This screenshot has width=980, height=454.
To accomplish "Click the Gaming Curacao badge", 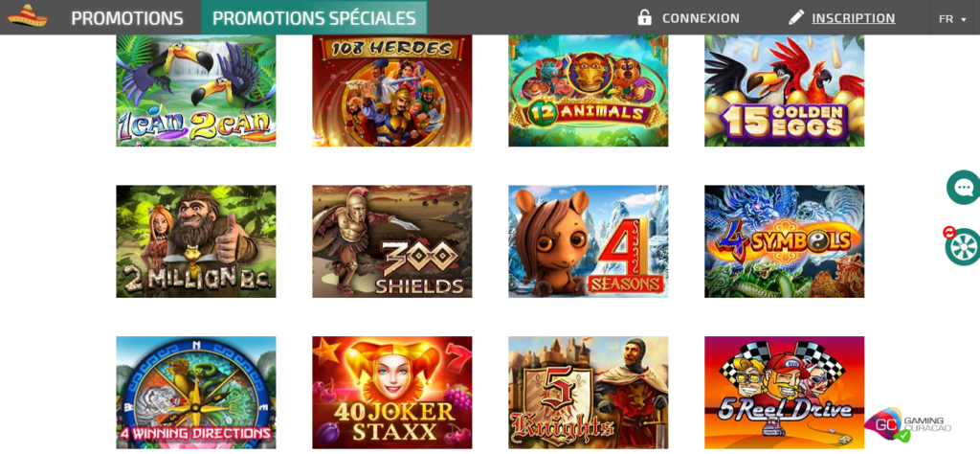I will point(907,424).
